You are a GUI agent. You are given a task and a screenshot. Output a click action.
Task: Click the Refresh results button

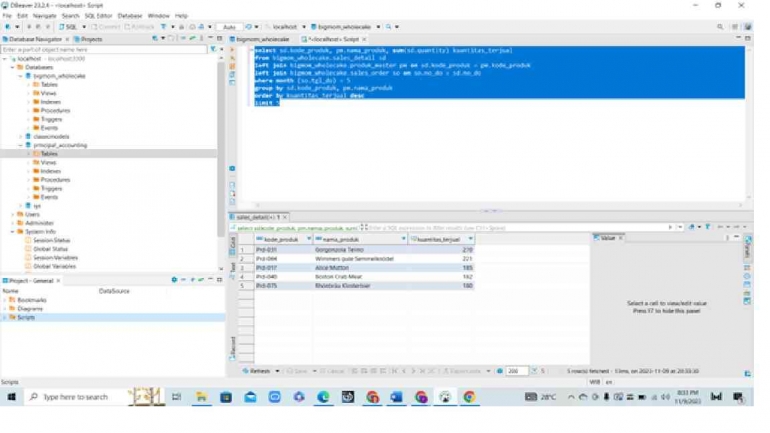pos(257,371)
